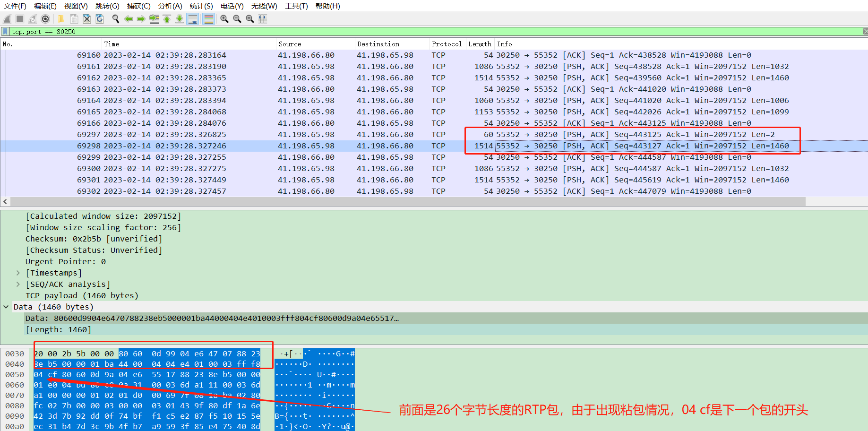Sort by Destination column header
Viewport: 868px width, 431px height.
tap(392, 44)
